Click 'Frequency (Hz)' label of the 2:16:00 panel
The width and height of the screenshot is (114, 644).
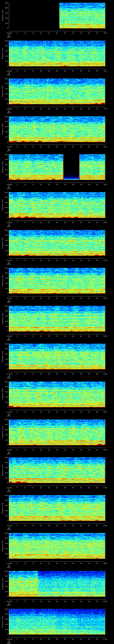pos(3,470)
